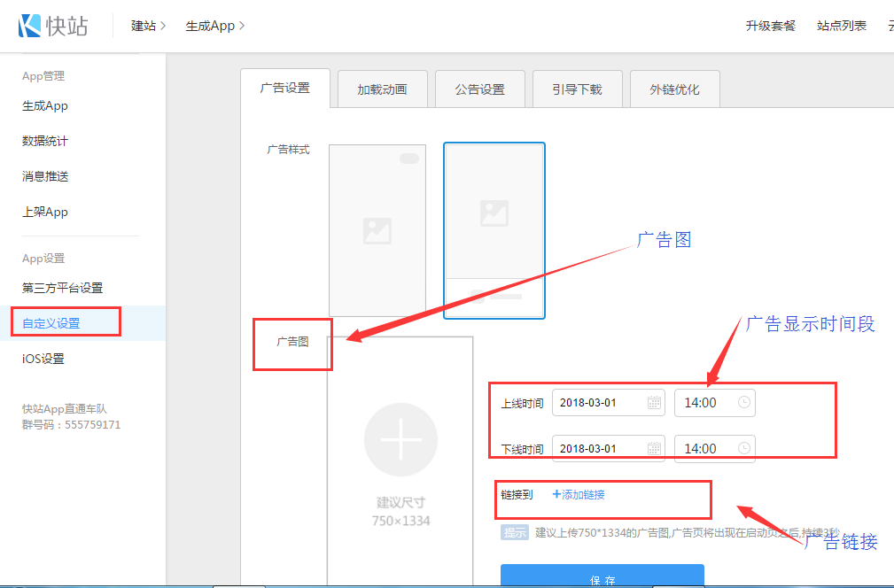
Task: Select the second ad style thumbnail
Action: pyautogui.click(x=494, y=229)
